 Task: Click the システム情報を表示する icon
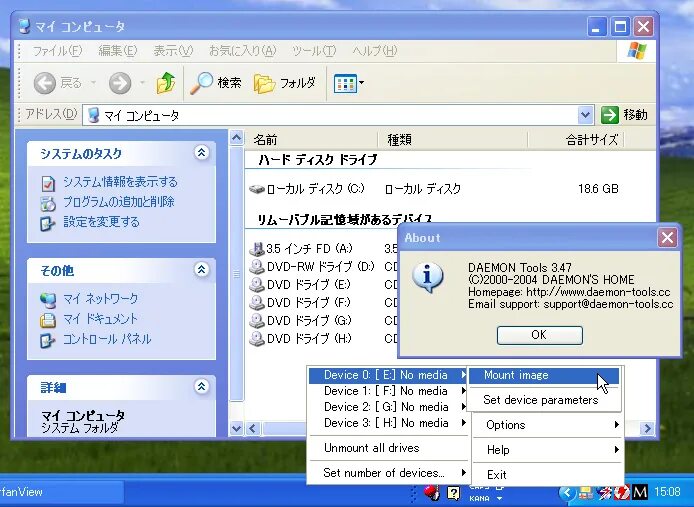coord(48,183)
